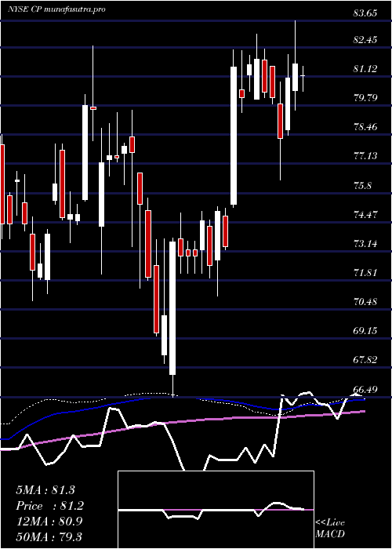This screenshot has width=392, height=549.
Task: Click the 69.15 price axis label
Action: tap(365, 330)
